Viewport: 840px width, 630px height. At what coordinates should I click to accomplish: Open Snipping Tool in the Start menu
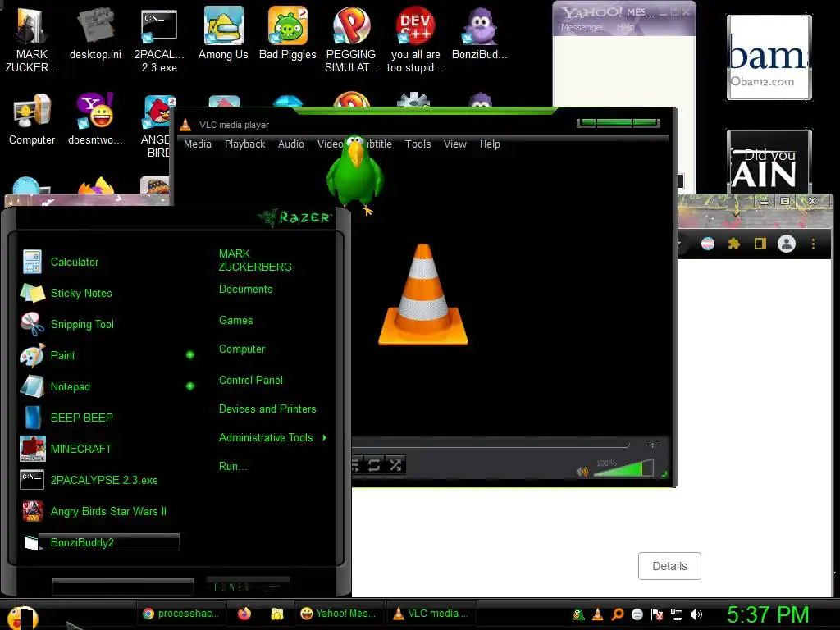[x=82, y=324]
